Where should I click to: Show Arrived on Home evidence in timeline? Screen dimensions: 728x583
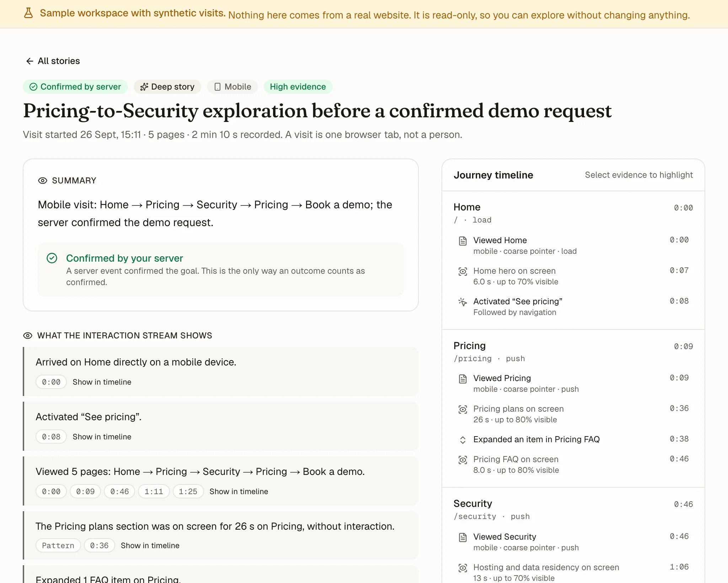click(x=102, y=382)
